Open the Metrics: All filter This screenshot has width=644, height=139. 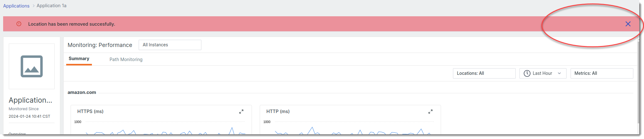[602, 73]
